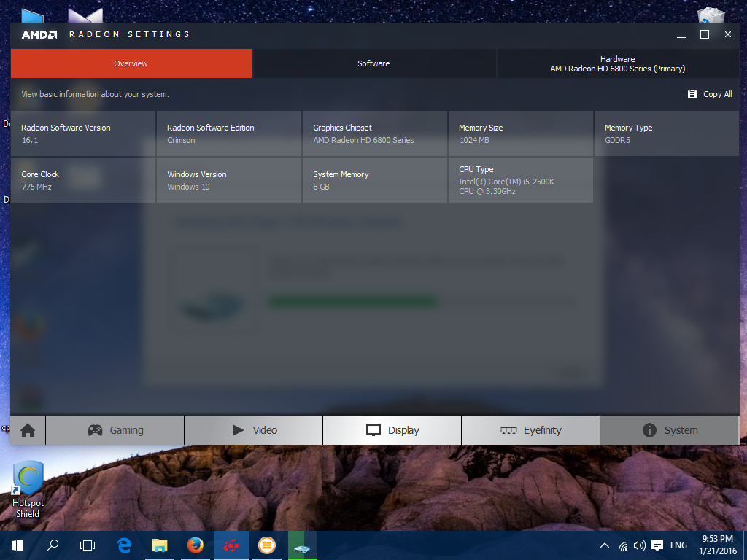This screenshot has height=560, width=747.
Task: Click the ENG language indicator
Action: [679, 545]
